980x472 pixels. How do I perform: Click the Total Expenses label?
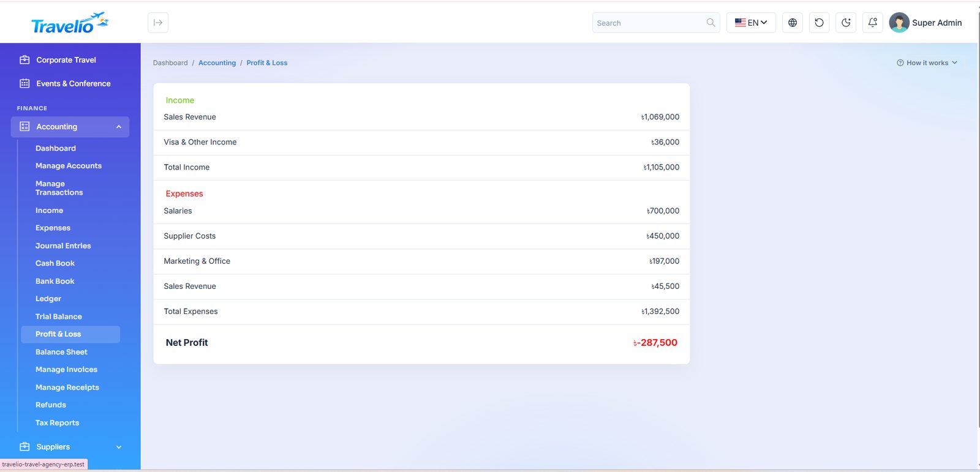(x=190, y=311)
